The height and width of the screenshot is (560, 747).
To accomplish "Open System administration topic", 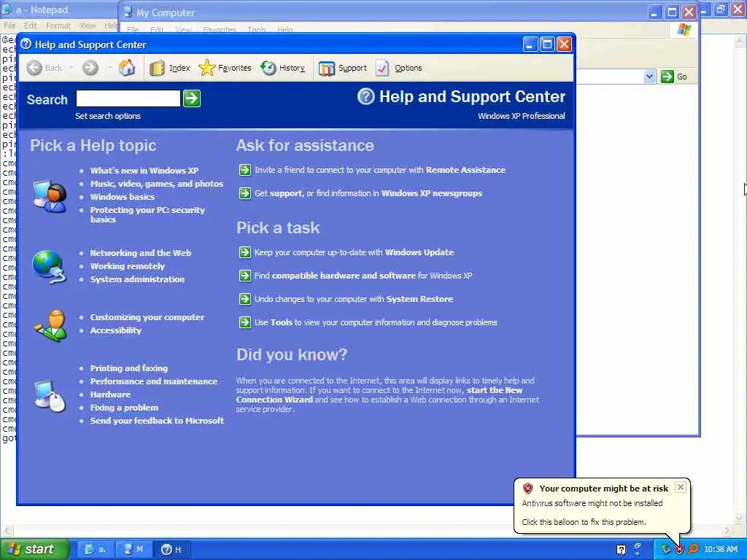I will tap(137, 279).
